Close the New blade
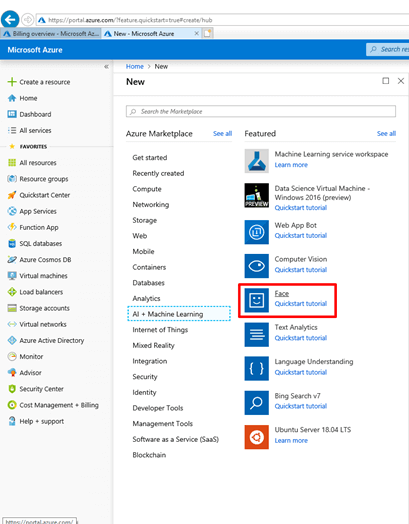409x524 pixels. (x=401, y=81)
